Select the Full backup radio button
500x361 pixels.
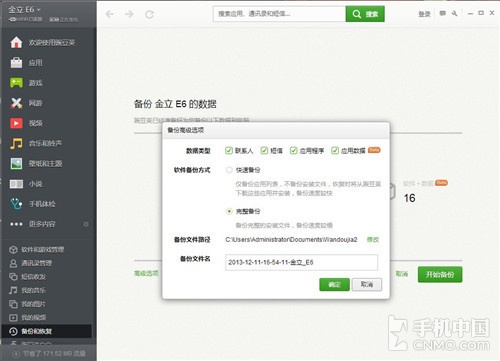(229, 211)
